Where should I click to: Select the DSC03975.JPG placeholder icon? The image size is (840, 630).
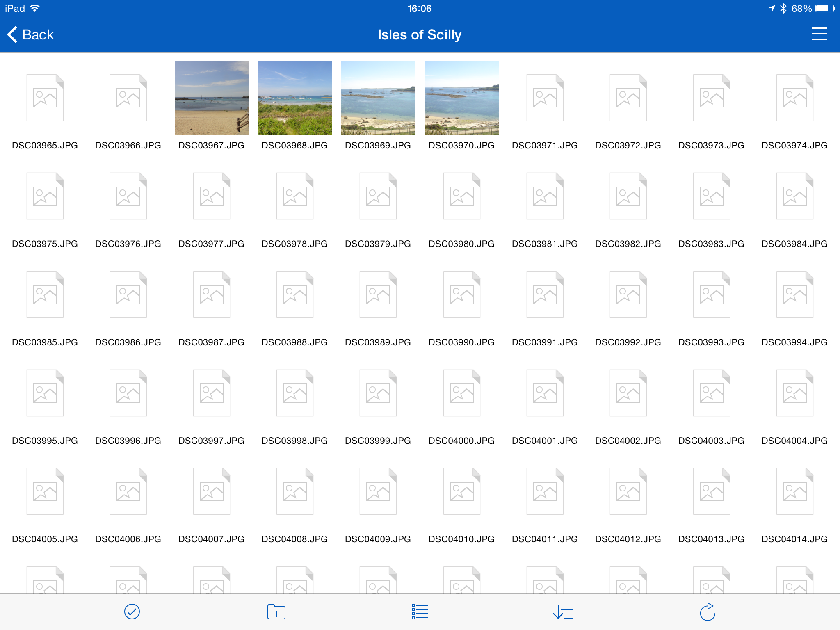[45, 196]
